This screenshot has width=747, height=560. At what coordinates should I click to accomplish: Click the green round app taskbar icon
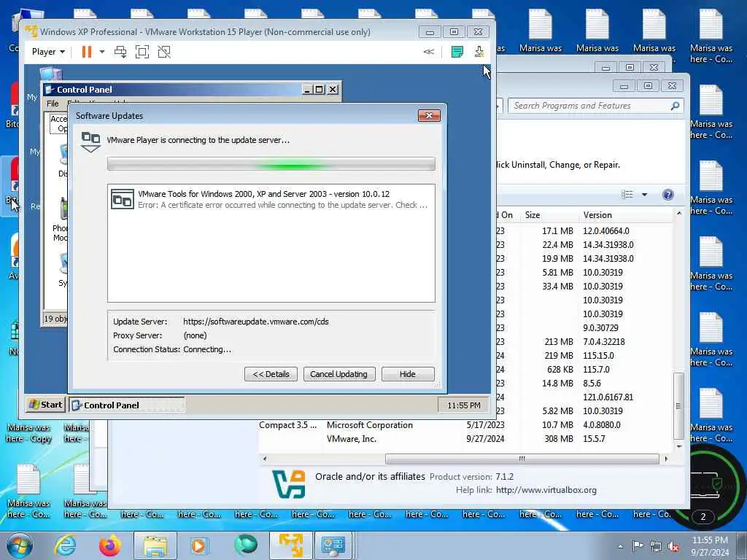pyautogui.click(x=246, y=545)
